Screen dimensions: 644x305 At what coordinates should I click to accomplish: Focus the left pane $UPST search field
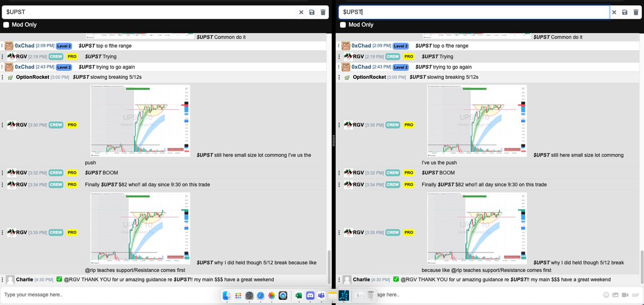149,12
